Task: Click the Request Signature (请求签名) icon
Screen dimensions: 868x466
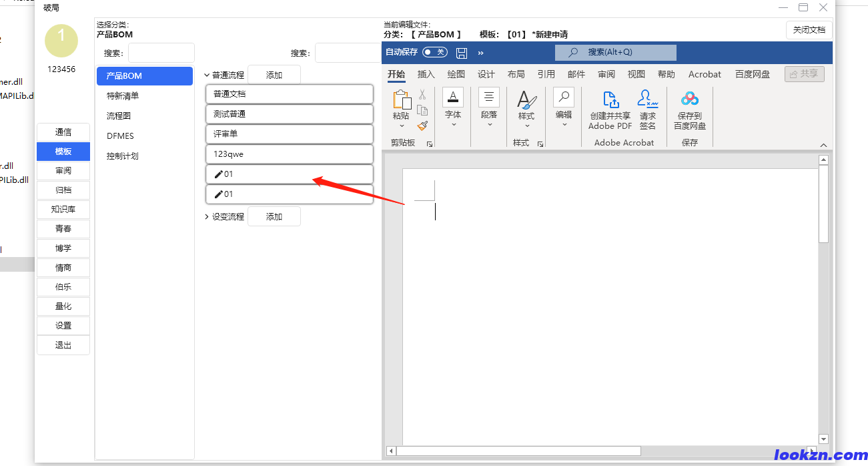Action: click(647, 100)
